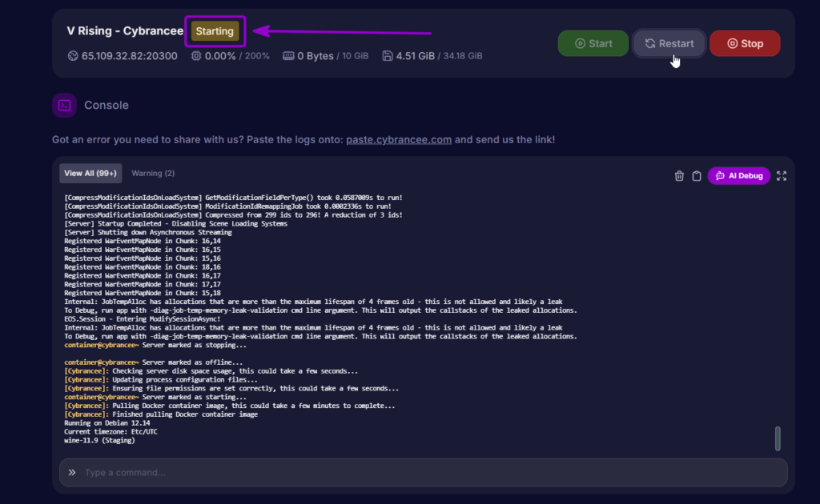Click the command prompt chevrons icon
The image size is (820, 504).
[71, 472]
